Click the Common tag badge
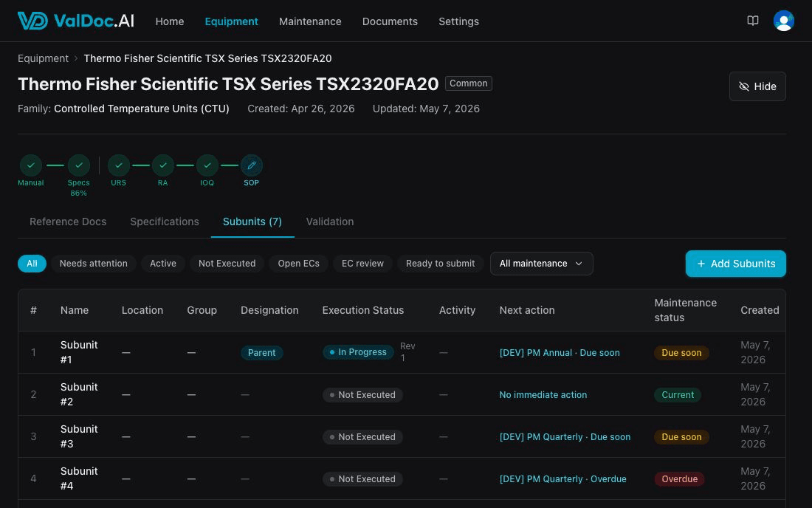This screenshot has width=812, height=508. [x=468, y=83]
